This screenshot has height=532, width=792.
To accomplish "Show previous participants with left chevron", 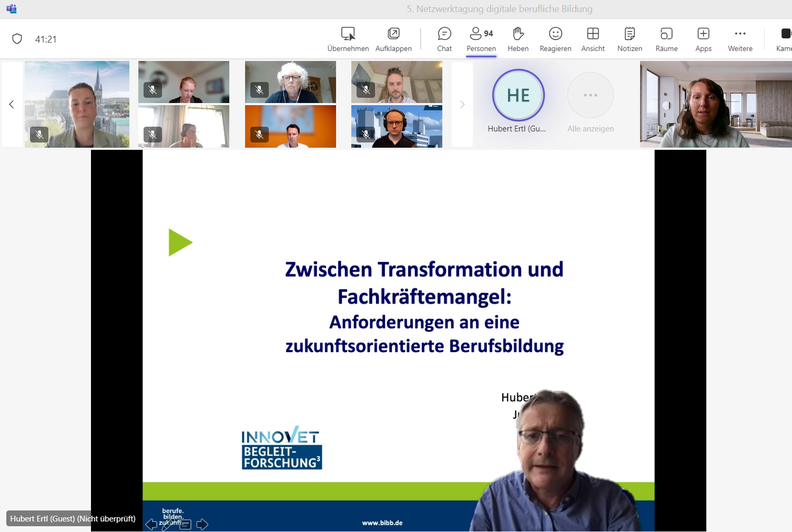I will point(12,104).
